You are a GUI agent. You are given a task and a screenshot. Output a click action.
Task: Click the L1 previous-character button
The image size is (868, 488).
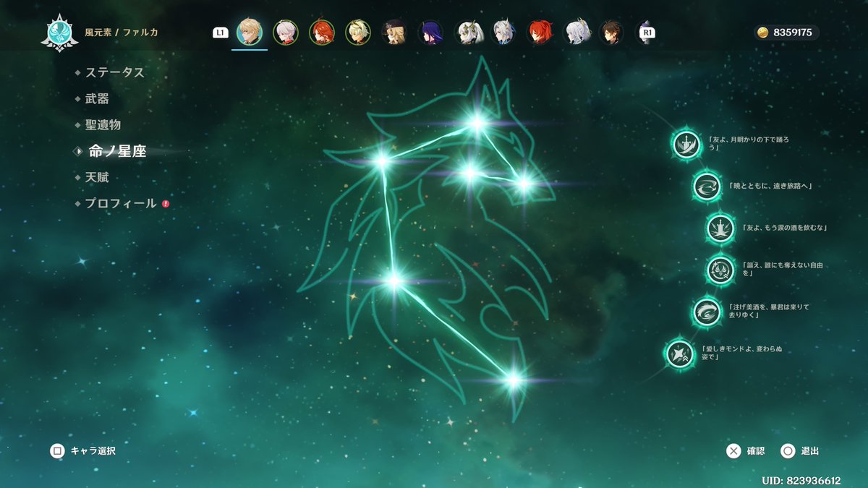point(220,33)
